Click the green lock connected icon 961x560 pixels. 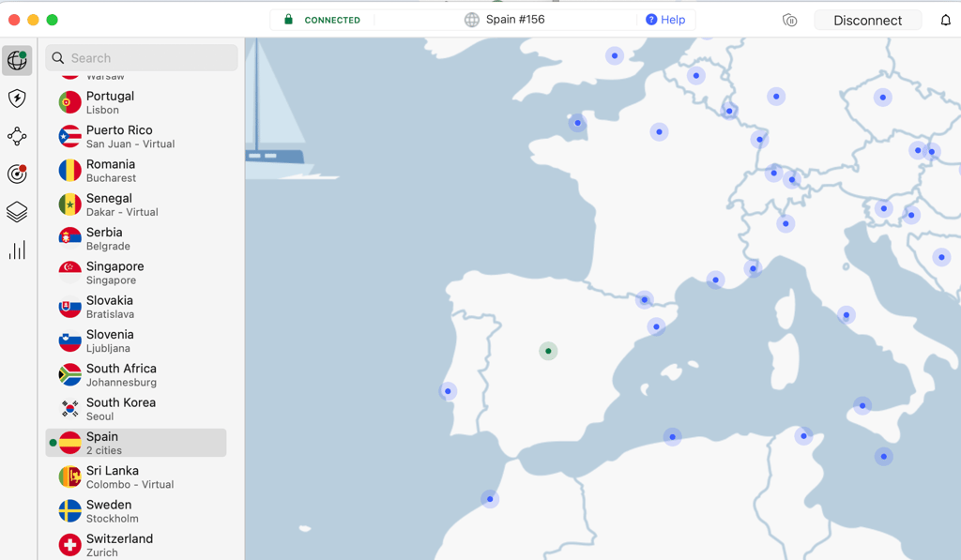click(288, 20)
